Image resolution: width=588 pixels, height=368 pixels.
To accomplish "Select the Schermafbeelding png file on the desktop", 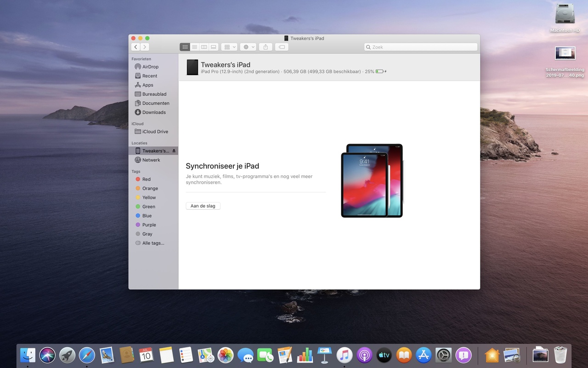I will tap(565, 62).
